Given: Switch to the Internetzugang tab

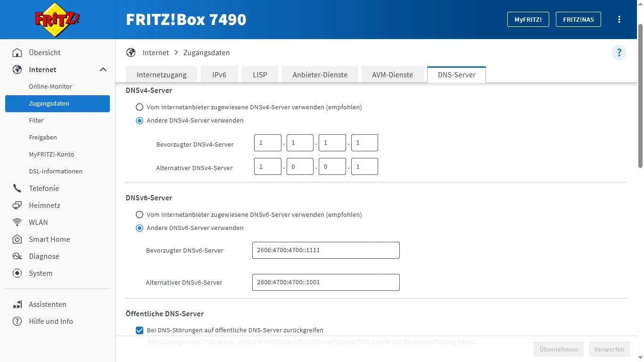Looking at the screenshot, I should tap(162, 75).
